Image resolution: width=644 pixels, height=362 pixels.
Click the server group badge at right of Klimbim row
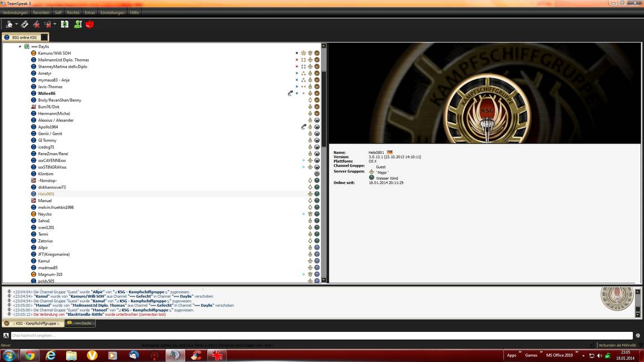click(x=316, y=174)
